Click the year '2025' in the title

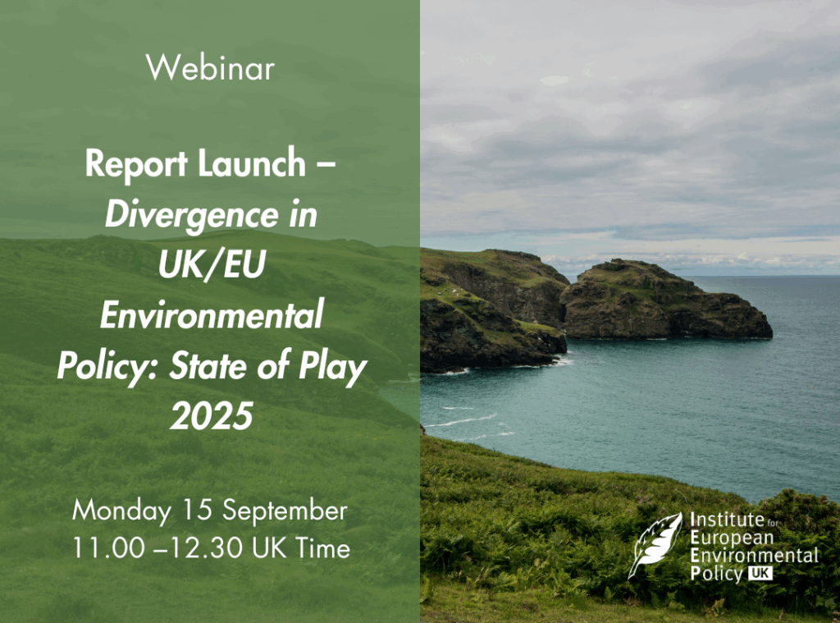click(x=210, y=418)
